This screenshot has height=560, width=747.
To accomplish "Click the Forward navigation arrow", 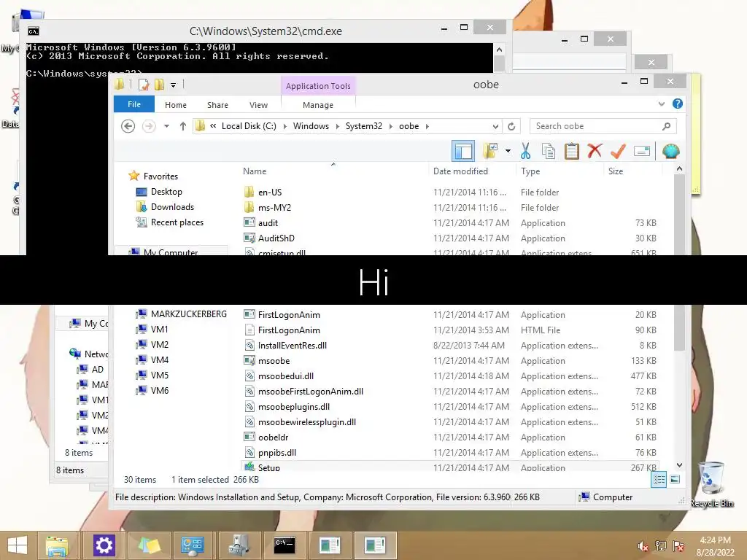I will (149, 126).
